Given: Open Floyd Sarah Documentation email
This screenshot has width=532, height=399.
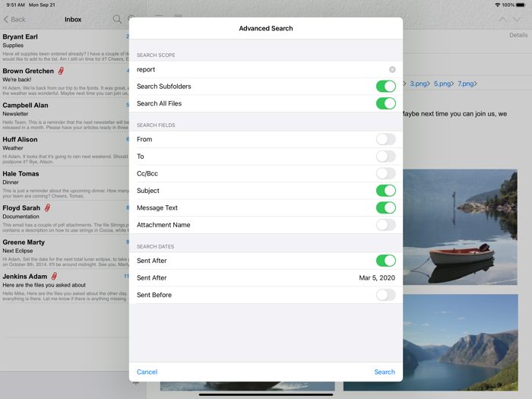Looking at the screenshot, I should point(65,219).
